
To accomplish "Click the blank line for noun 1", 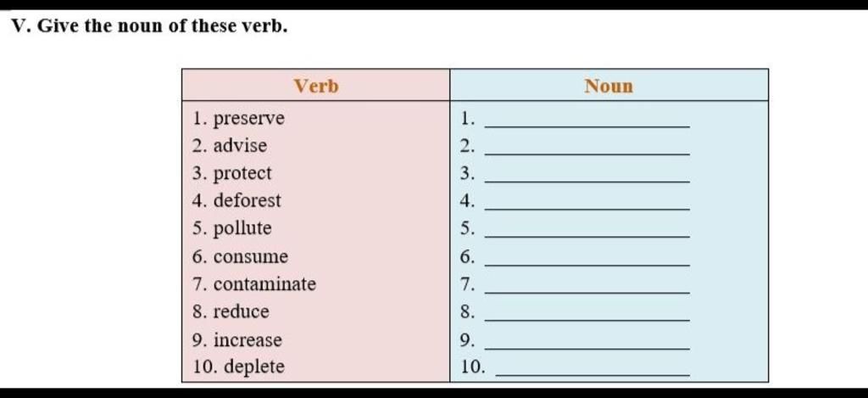I will (x=587, y=127).
